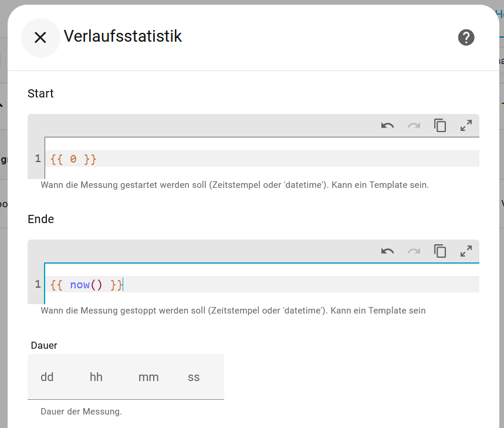Open help for Verlaufsstatistik
Image resolution: width=504 pixels, height=428 pixels.
[x=466, y=38]
